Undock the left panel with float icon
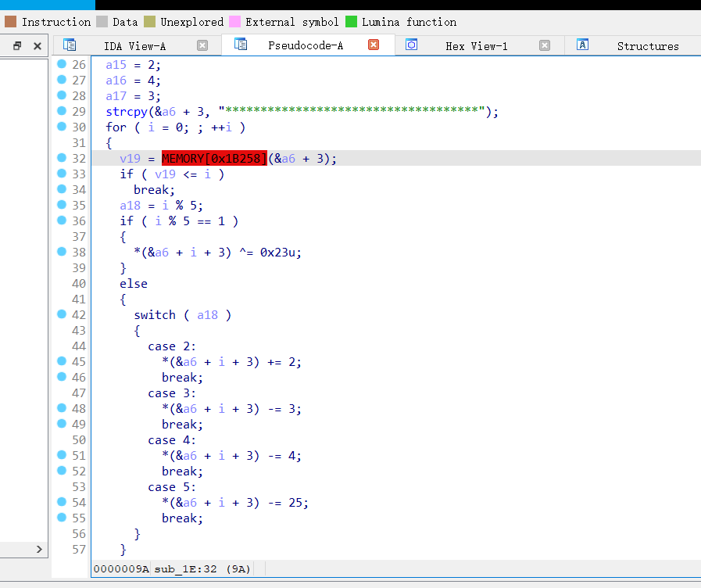701x588 pixels. [x=17, y=46]
